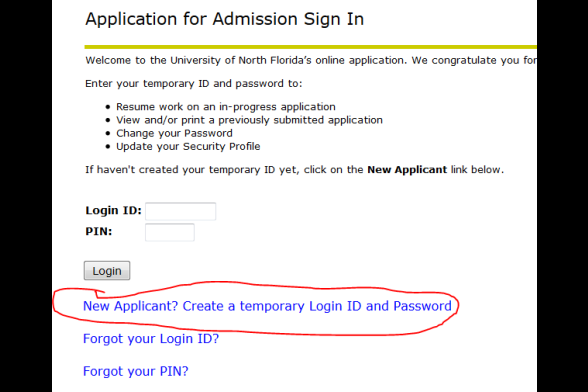Click the Login ID input field
The width and height of the screenshot is (588, 392).
pos(180,211)
